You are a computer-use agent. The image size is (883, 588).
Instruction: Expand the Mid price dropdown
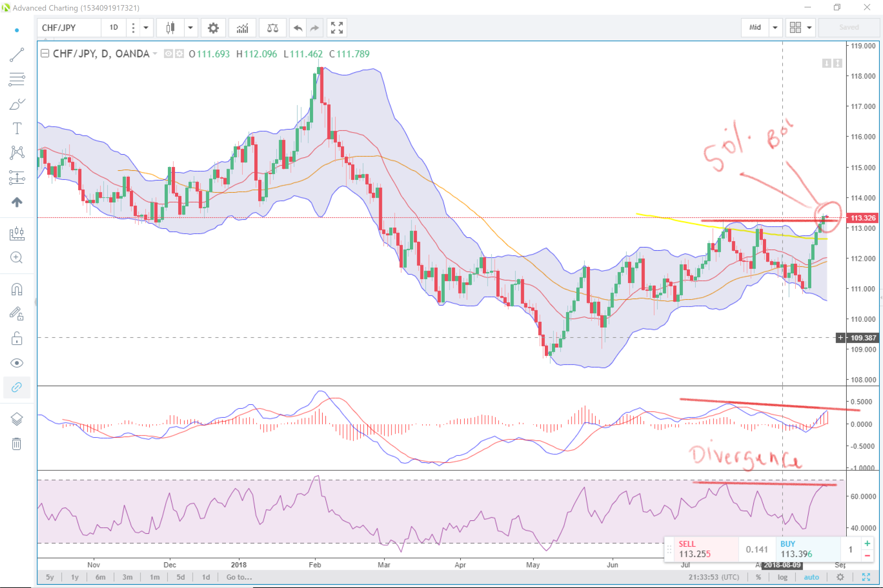(x=775, y=28)
